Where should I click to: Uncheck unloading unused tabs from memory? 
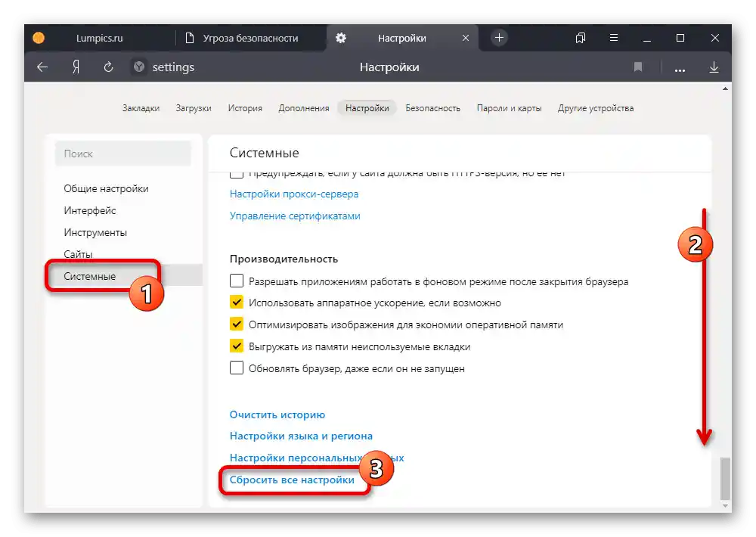[x=237, y=346]
